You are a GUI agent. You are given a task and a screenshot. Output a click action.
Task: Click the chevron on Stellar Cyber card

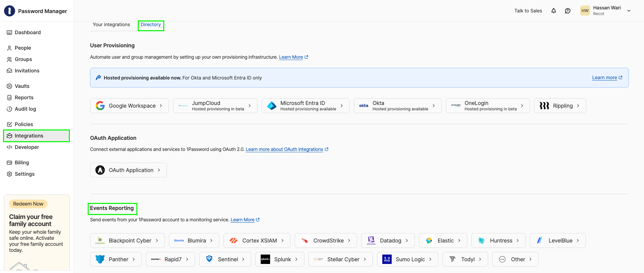[365, 259]
